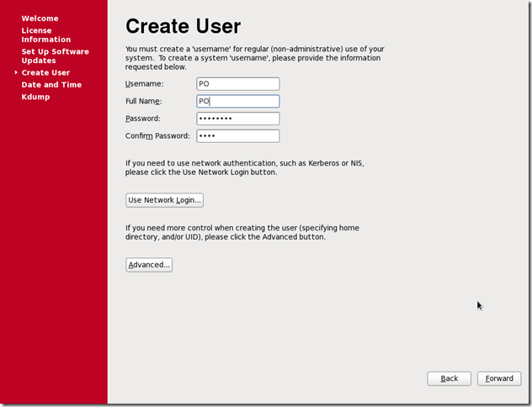Click the Create User page heading
The width and height of the screenshot is (532, 407).
click(183, 26)
